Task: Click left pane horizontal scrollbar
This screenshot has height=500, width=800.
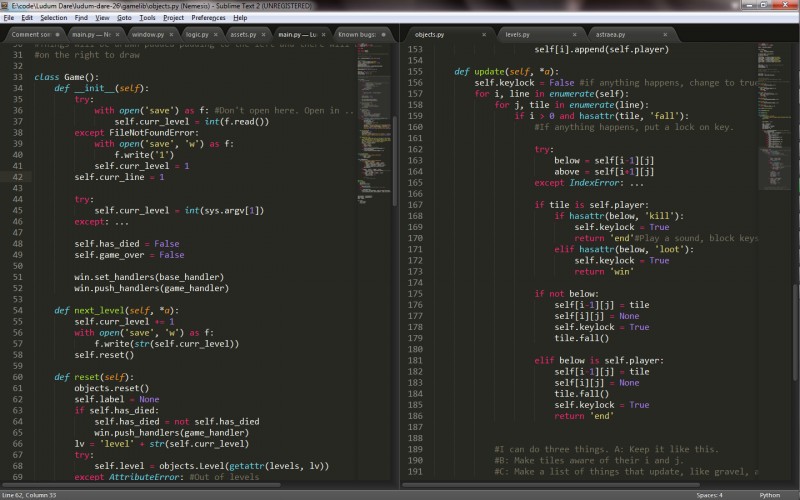Action: [x=141, y=485]
